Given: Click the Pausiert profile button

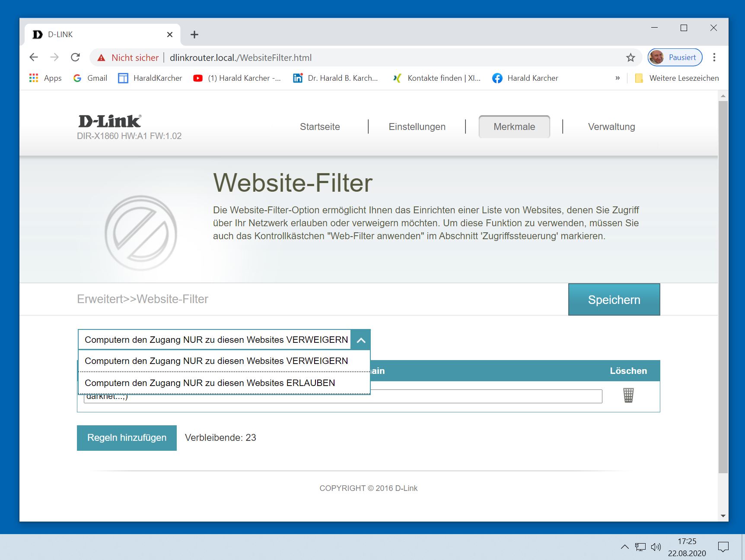Looking at the screenshot, I should pos(675,57).
